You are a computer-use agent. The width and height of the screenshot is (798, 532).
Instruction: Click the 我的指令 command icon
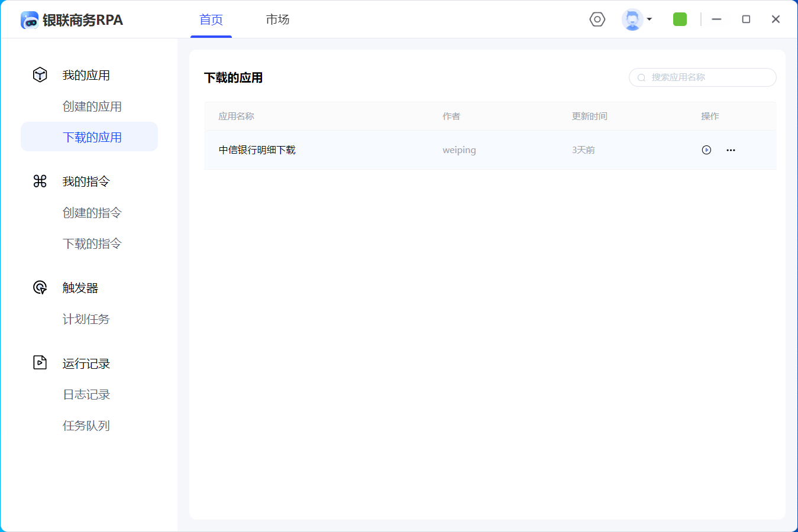pos(40,181)
